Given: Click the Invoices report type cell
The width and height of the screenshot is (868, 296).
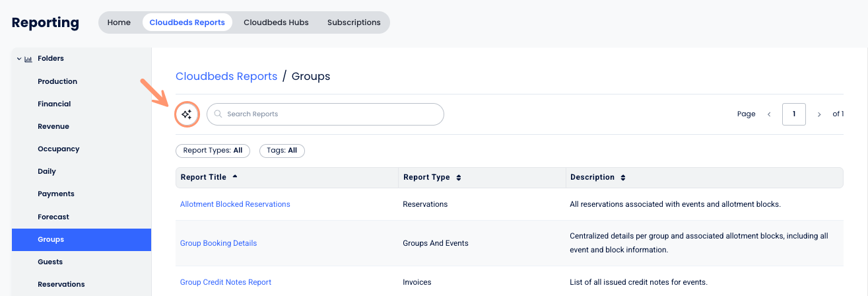Looking at the screenshot, I should (x=417, y=282).
